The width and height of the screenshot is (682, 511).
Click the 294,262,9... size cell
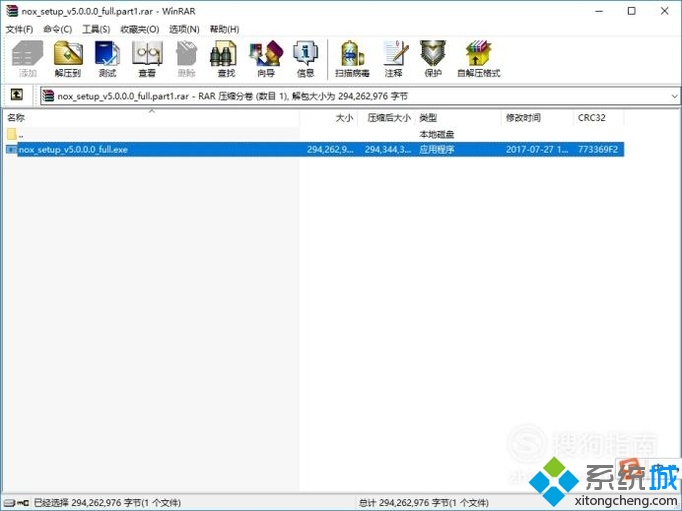point(330,150)
